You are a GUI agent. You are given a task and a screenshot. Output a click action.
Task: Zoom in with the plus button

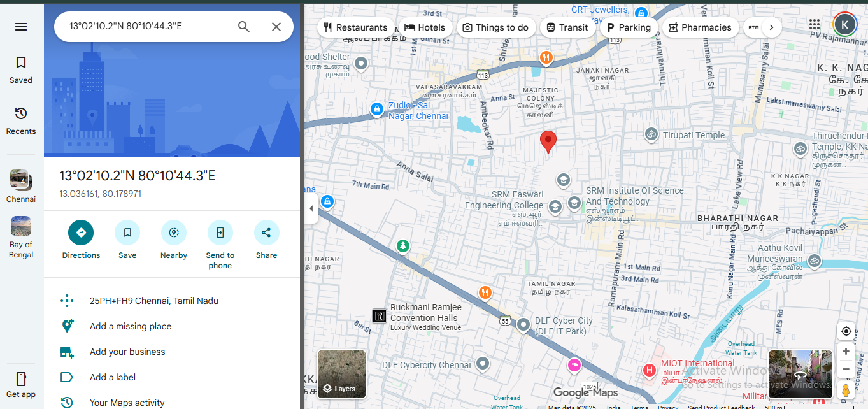[846, 352]
